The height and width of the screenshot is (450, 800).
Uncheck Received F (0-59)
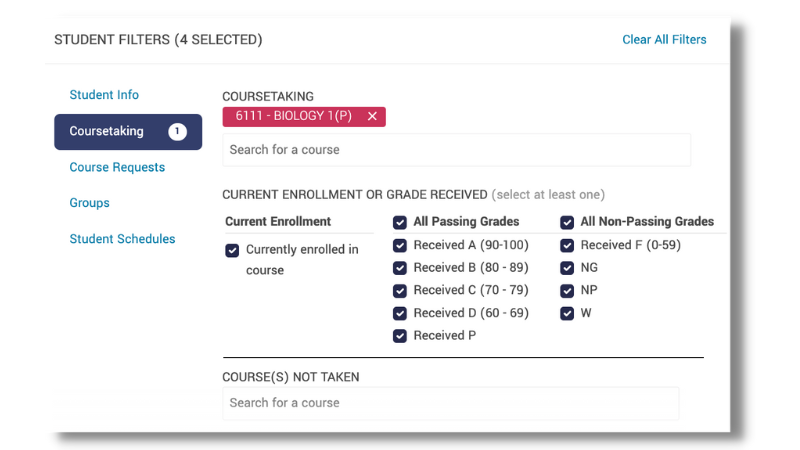coord(567,245)
